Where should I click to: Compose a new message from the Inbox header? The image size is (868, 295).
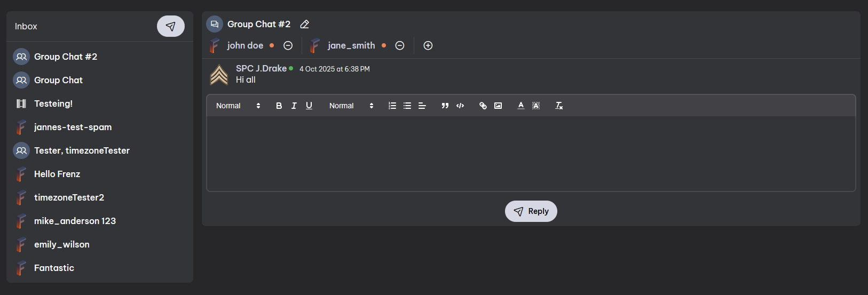coord(170,26)
